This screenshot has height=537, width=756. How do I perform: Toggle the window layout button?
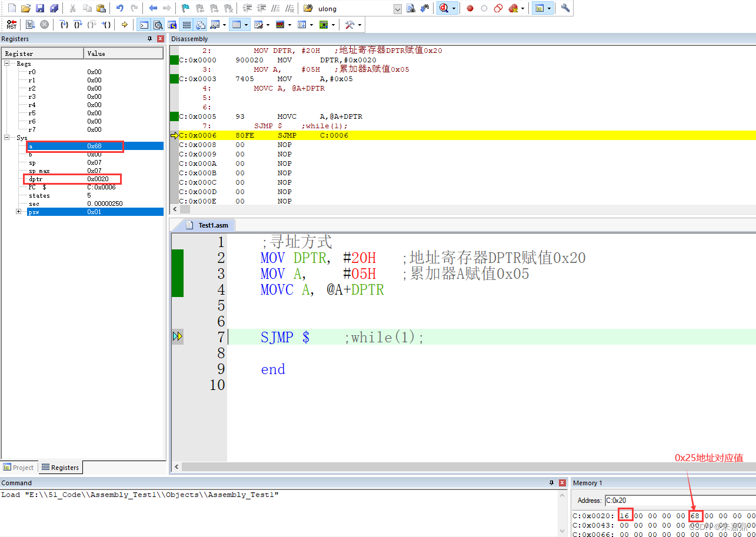pos(538,8)
